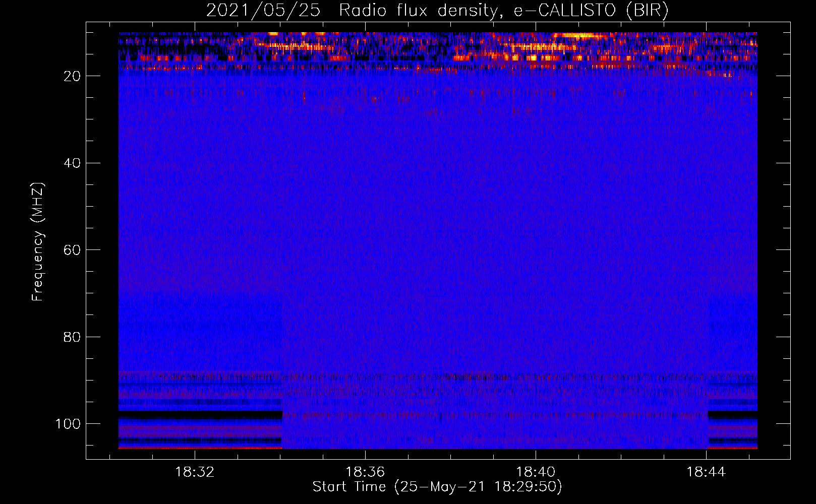The height and width of the screenshot is (504, 816).
Task: Click the time tick label '18:32'
Action: coord(195,472)
